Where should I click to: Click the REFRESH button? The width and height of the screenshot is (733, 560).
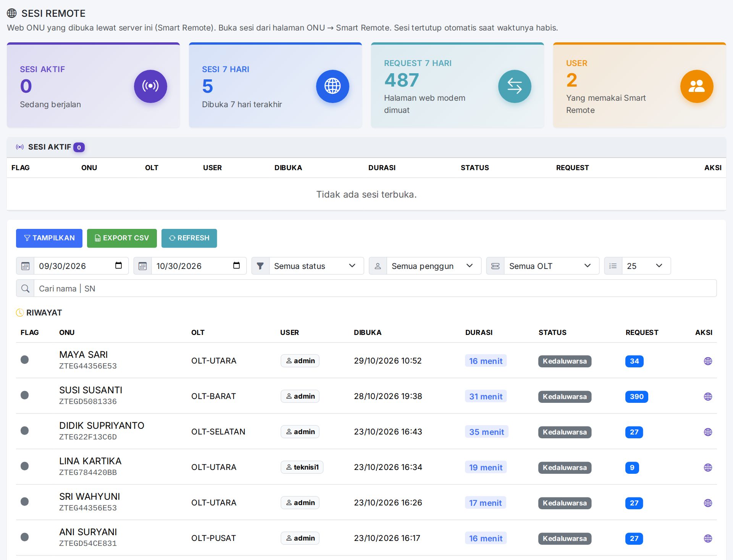coord(189,238)
